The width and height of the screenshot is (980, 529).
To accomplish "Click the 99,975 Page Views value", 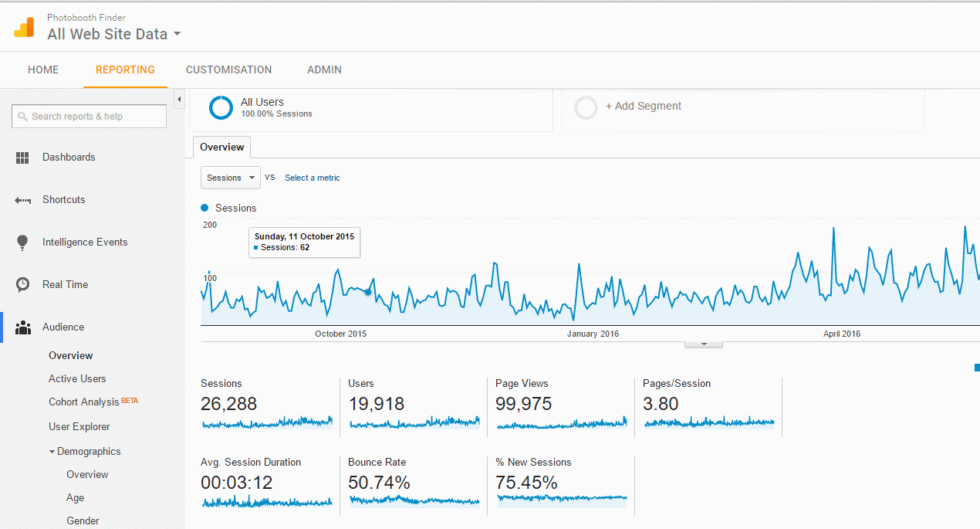I will tap(525, 404).
